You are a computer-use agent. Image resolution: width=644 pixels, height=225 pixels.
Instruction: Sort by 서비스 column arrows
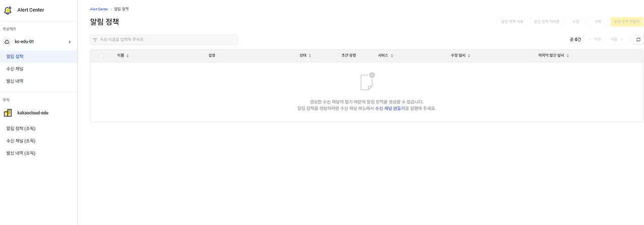coord(392,56)
